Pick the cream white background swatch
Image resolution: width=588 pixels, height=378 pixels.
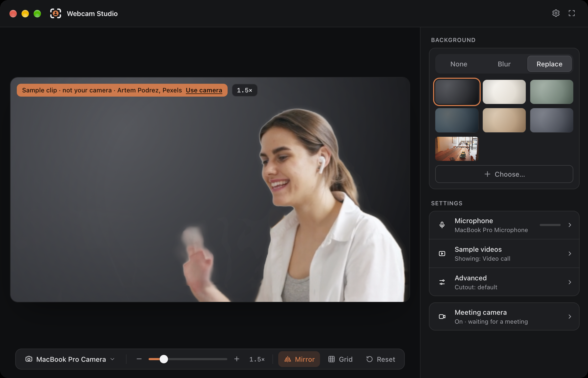tap(504, 92)
